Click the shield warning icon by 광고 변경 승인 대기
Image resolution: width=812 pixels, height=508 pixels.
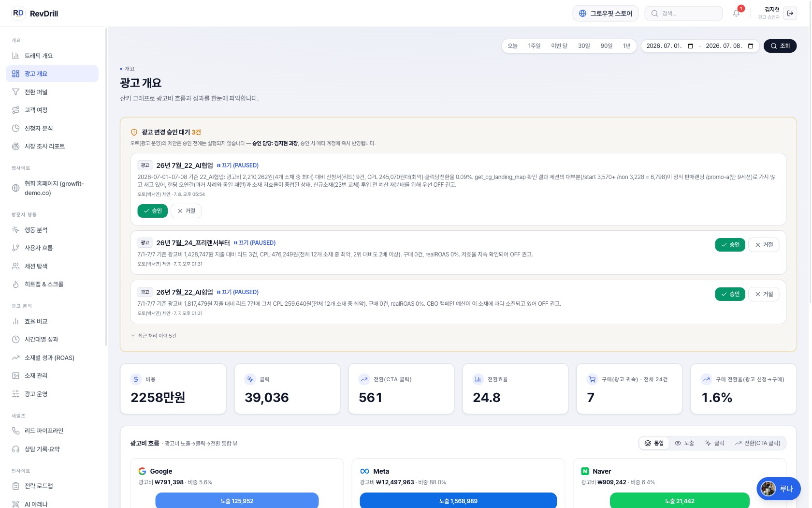click(134, 132)
